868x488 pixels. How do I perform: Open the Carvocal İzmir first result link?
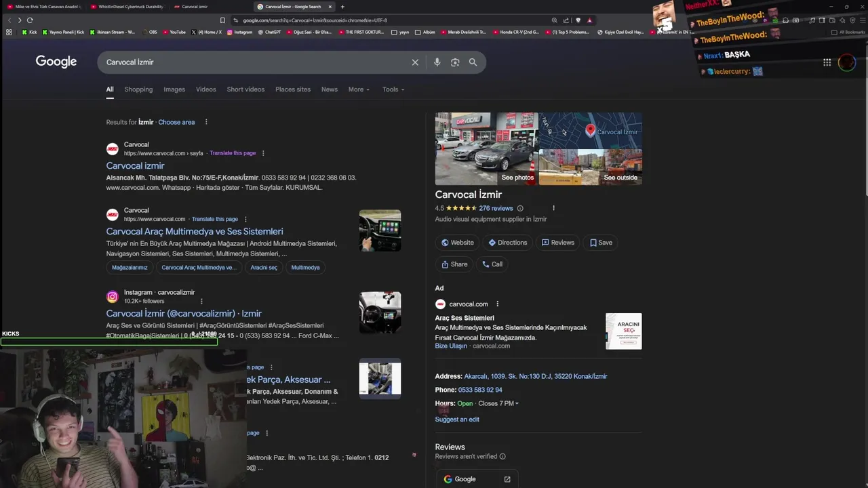coord(135,166)
